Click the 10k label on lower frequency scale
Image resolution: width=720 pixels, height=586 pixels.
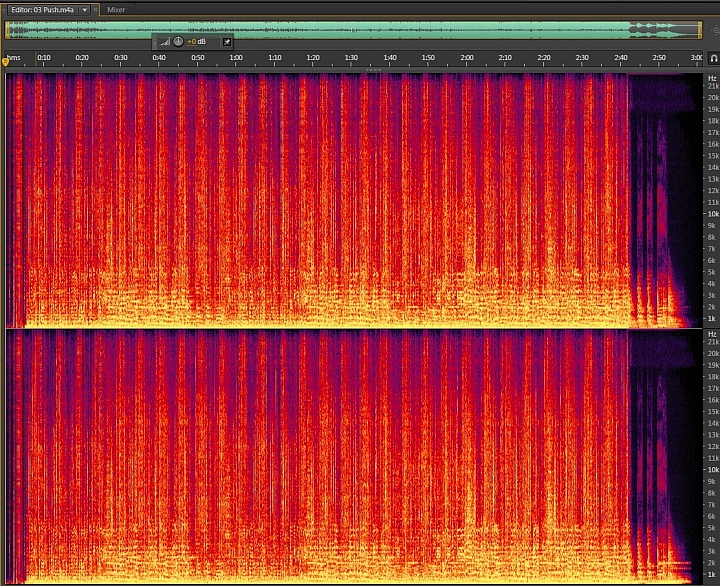click(713, 470)
